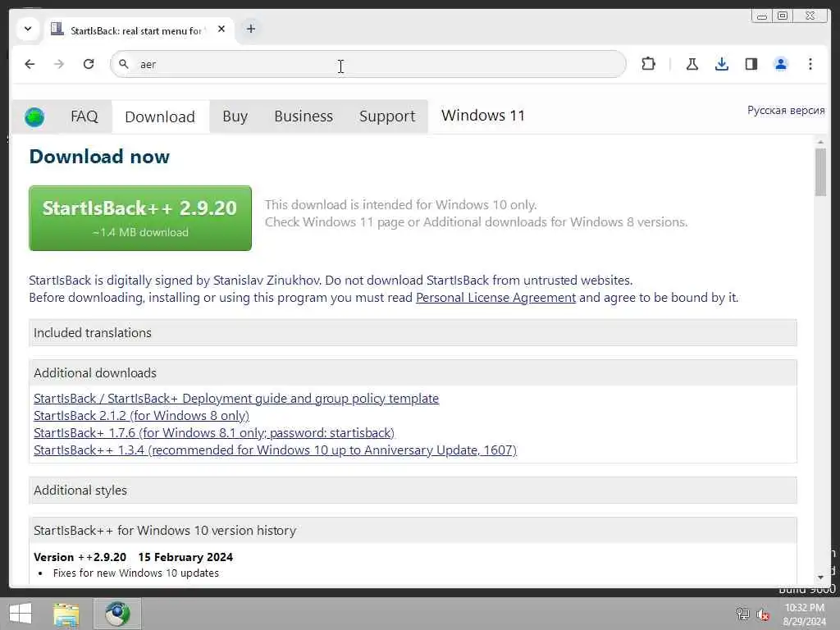Click the muted volume tray icon

pos(763,614)
